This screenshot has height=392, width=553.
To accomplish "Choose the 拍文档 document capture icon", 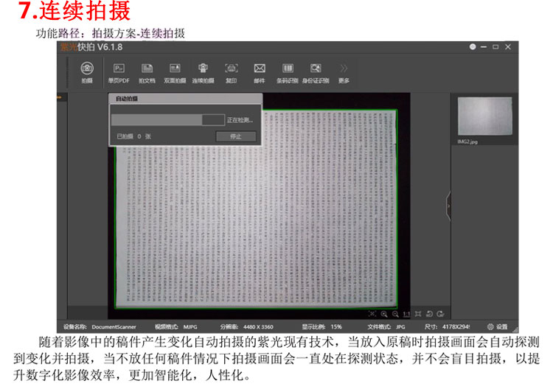I will (x=147, y=69).
